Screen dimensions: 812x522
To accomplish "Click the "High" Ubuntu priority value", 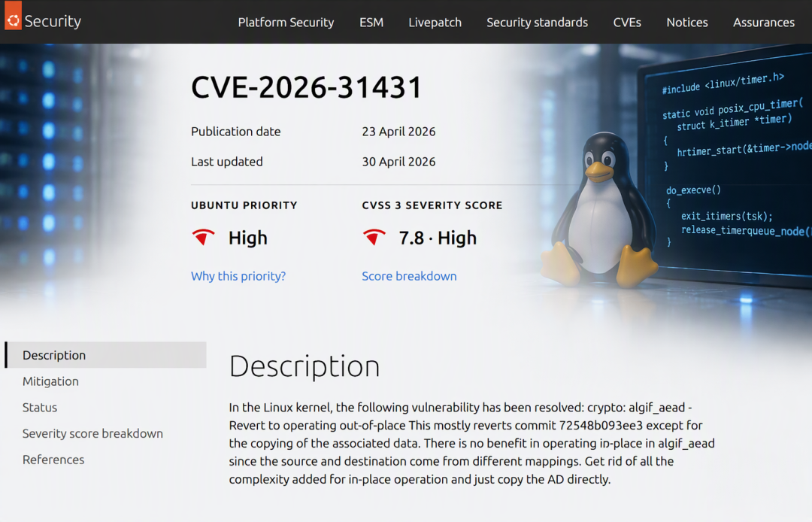I will tap(248, 238).
